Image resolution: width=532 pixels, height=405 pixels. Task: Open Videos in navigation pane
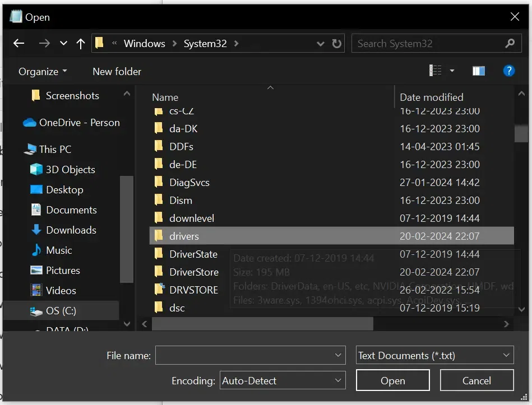click(x=53, y=291)
